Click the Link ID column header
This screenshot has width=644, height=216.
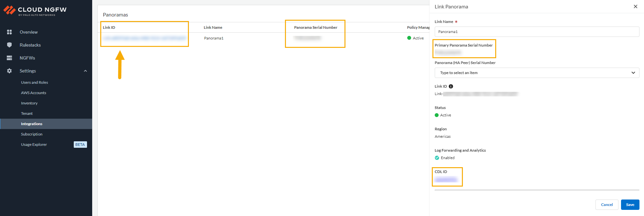(x=109, y=27)
